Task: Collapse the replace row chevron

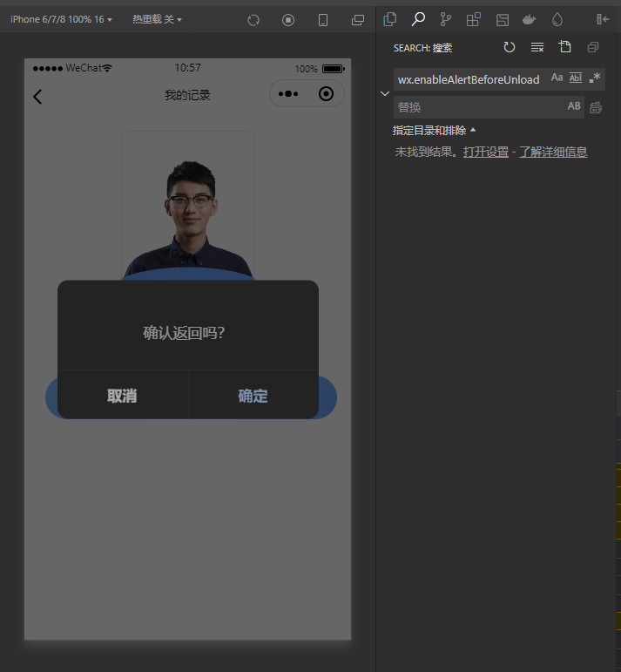Action: click(x=385, y=93)
